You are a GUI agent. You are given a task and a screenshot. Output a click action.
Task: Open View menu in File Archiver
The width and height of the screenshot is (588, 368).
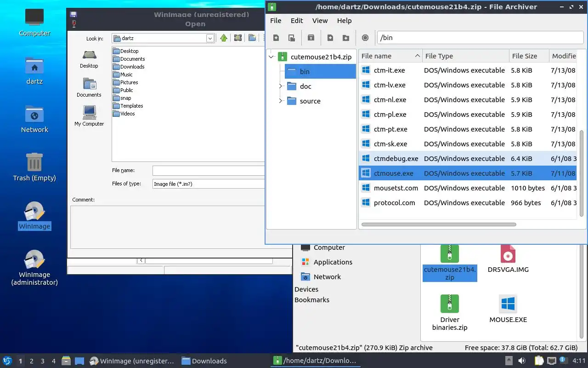320,21
